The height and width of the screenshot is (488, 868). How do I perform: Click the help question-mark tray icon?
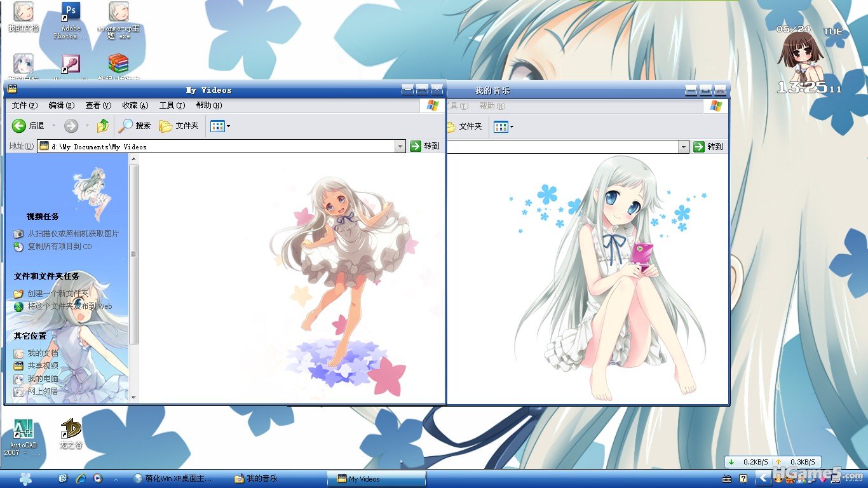[743, 478]
